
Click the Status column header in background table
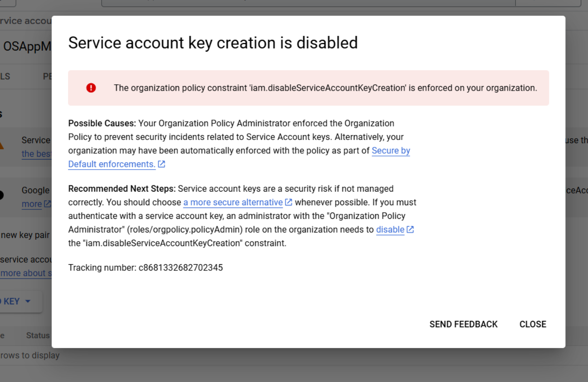(x=38, y=336)
